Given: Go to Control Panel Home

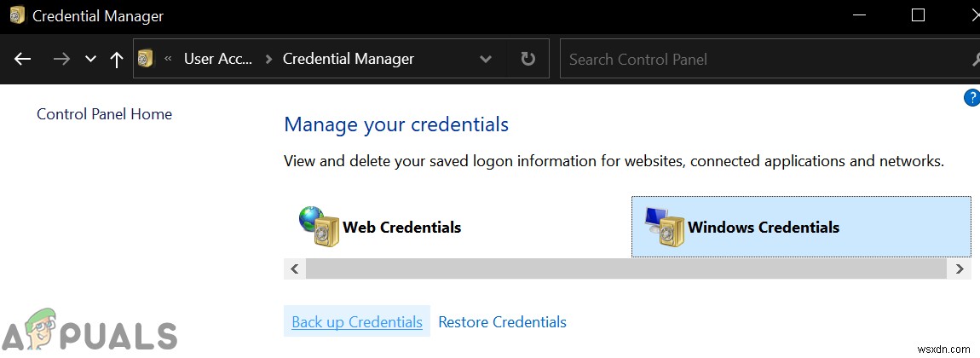Looking at the screenshot, I should click(x=104, y=114).
